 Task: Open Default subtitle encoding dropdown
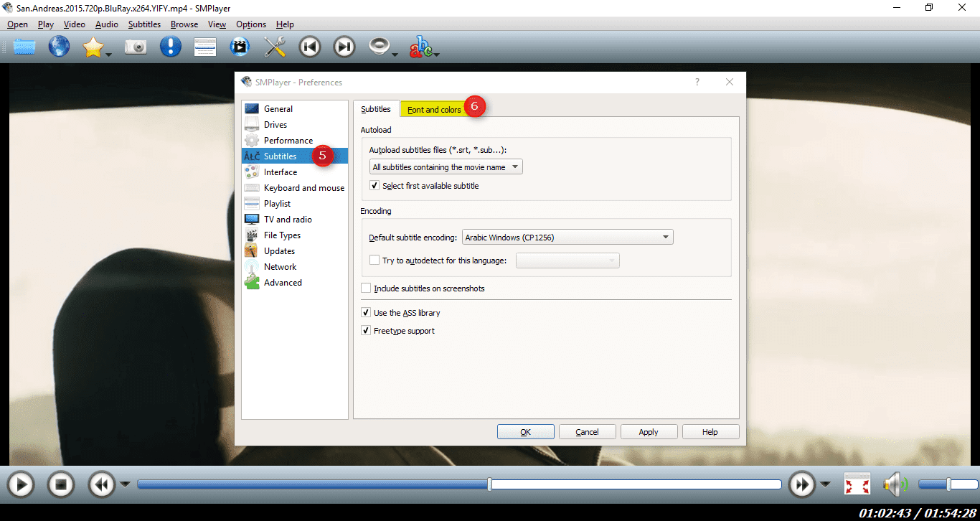567,238
